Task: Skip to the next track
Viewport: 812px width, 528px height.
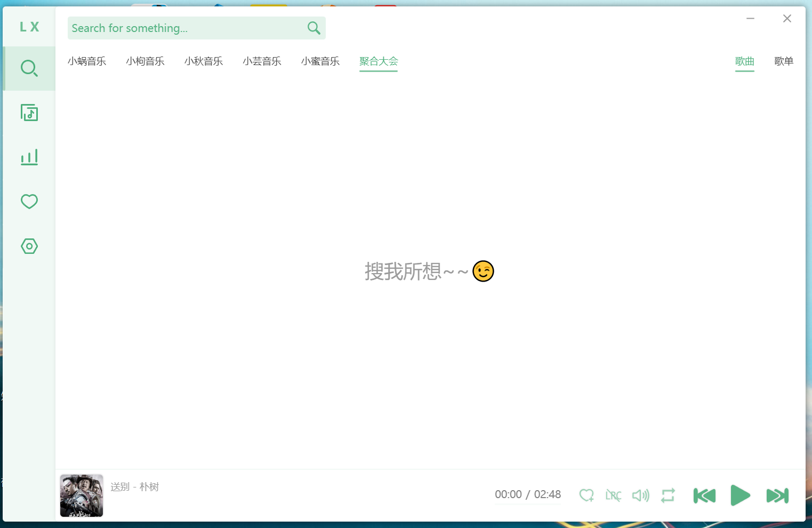Action: point(777,495)
